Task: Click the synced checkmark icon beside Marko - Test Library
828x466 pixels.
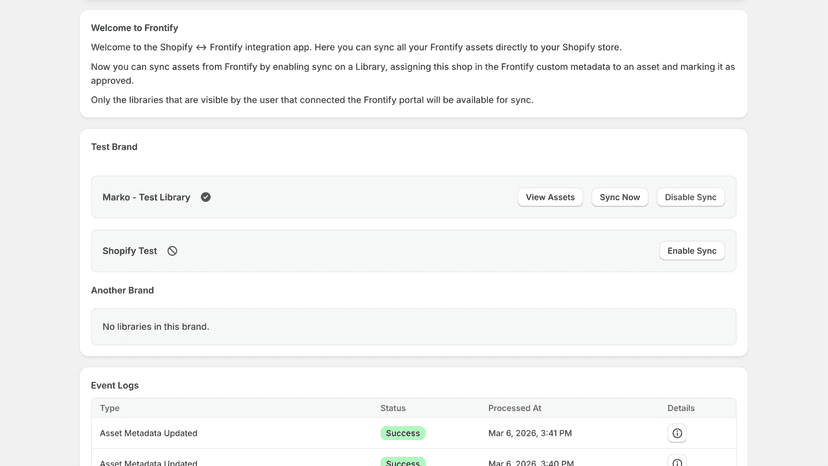Action: 205,197
